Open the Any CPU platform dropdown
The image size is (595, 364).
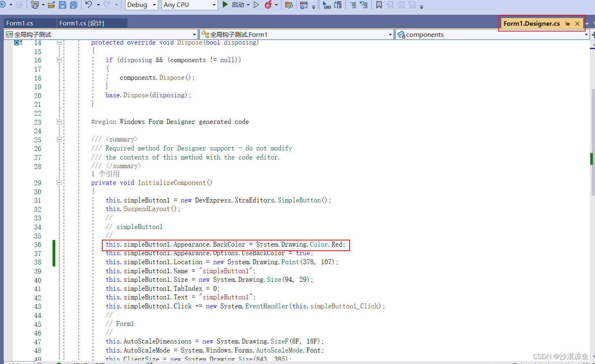click(x=189, y=5)
